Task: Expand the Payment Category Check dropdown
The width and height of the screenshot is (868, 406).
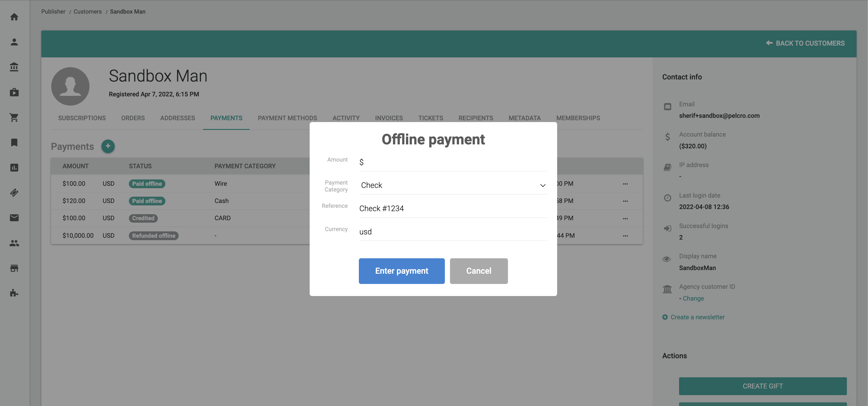Action: (453, 185)
